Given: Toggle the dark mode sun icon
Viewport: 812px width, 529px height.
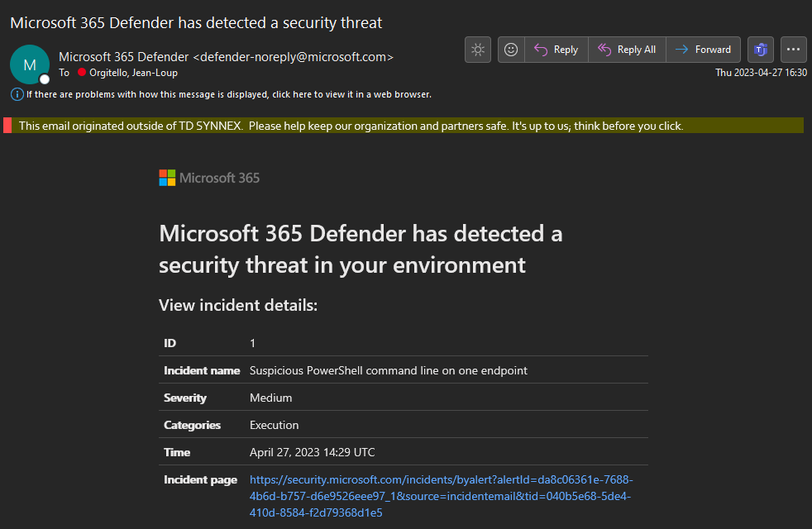Looking at the screenshot, I should pos(477,50).
